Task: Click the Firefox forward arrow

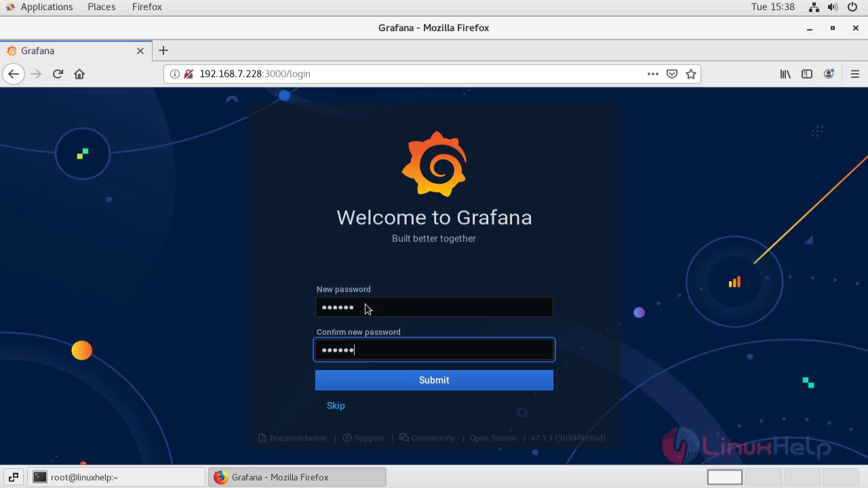Action: [36, 74]
